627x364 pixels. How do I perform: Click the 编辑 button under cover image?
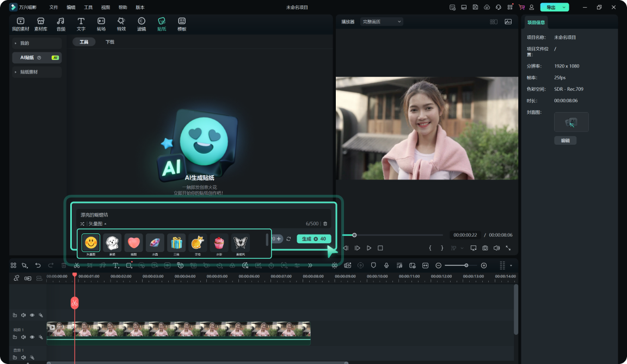coord(565,140)
